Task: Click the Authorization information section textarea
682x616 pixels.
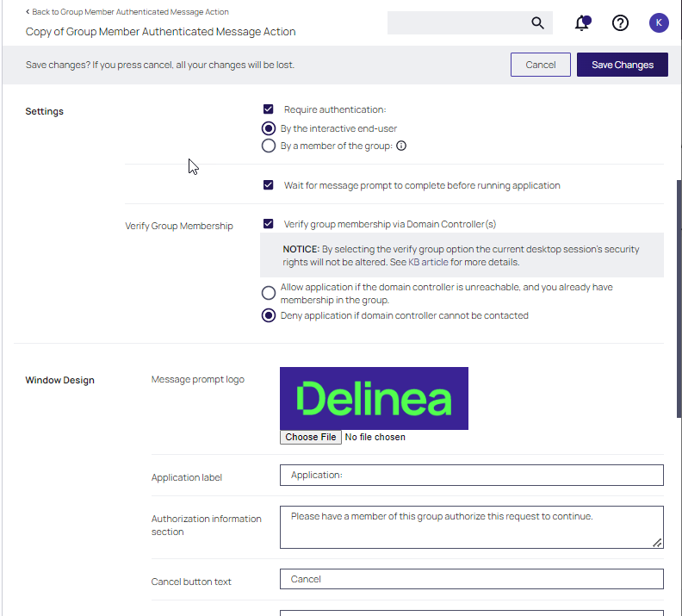Action: 471,526
